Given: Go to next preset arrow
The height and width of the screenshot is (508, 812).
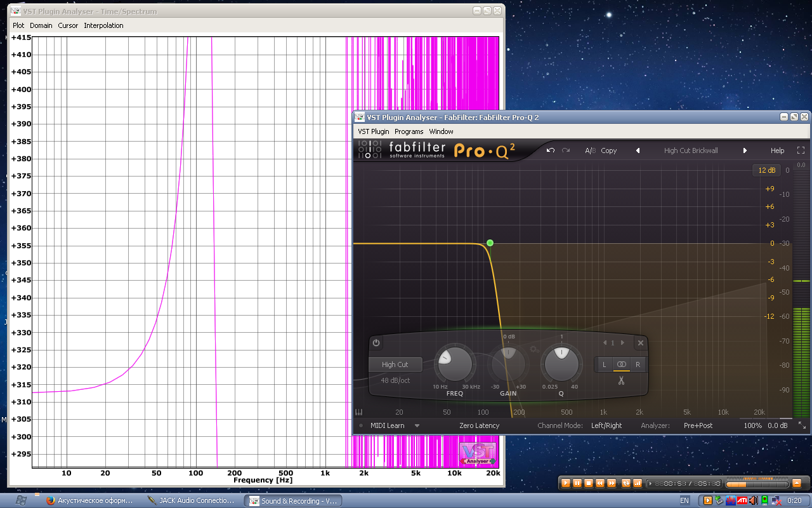Looking at the screenshot, I should [745, 150].
